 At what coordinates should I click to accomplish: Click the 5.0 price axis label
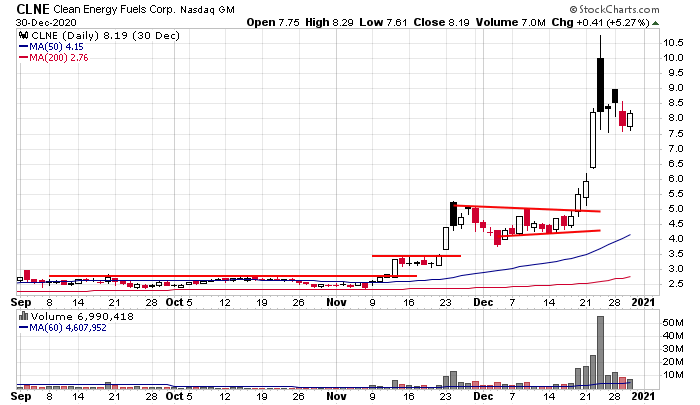tap(675, 209)
